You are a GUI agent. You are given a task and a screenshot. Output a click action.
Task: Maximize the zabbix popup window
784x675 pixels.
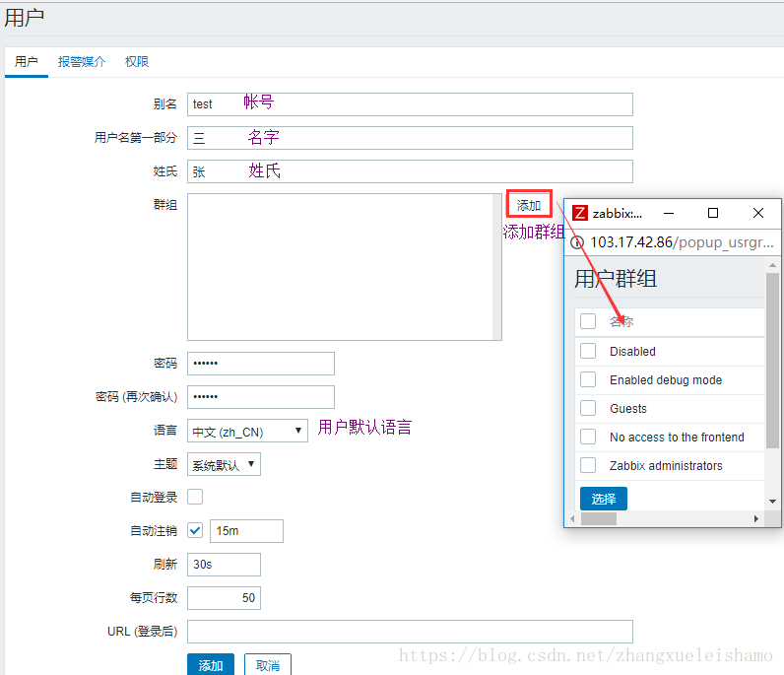click(713, 213)
